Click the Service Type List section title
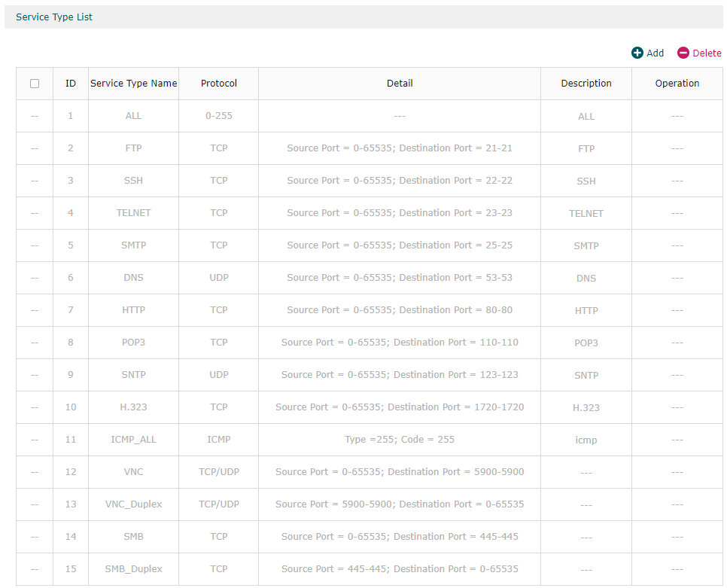The height and width of the screenshot is (588, 727). point(54,17)
